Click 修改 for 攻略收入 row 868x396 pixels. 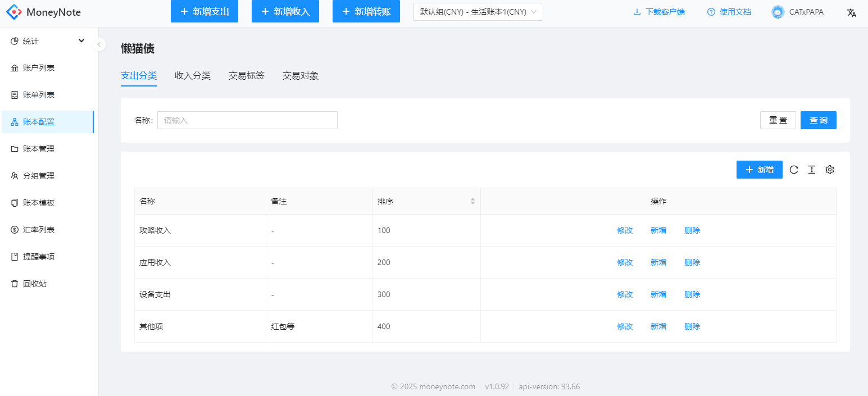[625, 230]
